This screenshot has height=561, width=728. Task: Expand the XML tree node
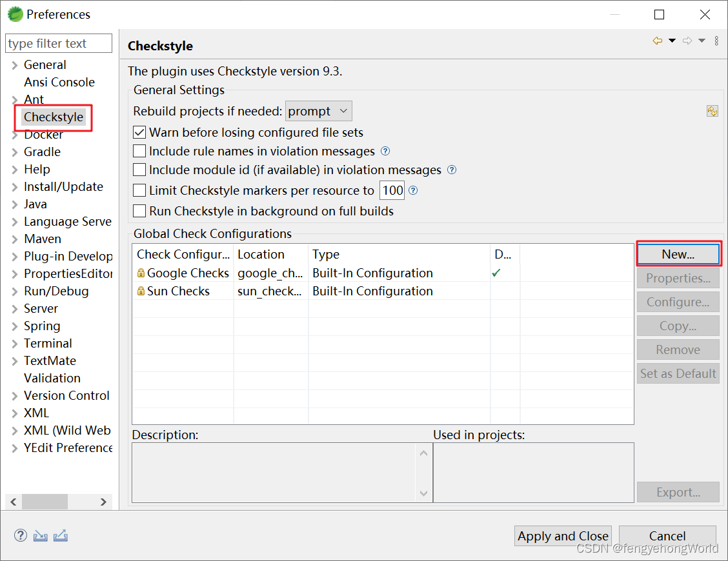(x=14, y=413)
